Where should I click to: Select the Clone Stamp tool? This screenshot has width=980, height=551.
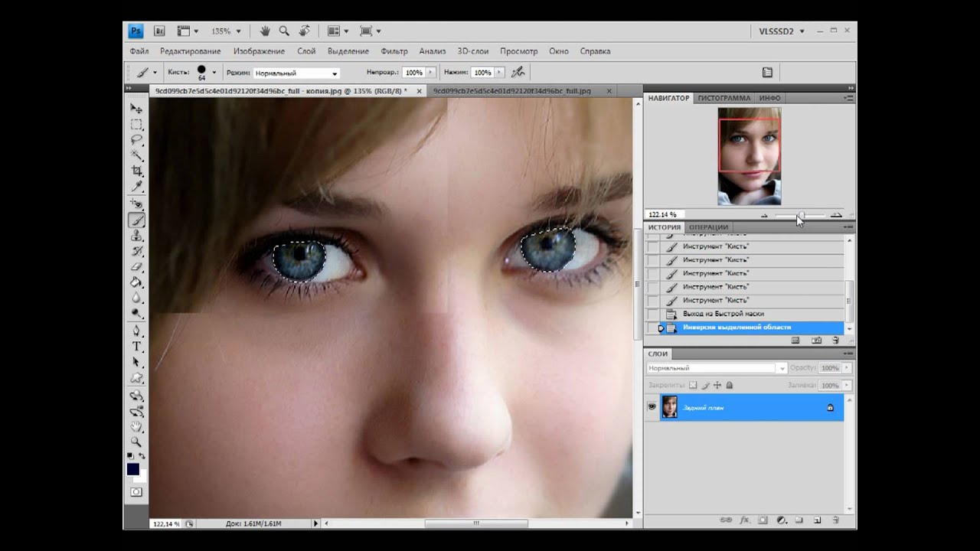pyautogui.click(x=136, y=236)
